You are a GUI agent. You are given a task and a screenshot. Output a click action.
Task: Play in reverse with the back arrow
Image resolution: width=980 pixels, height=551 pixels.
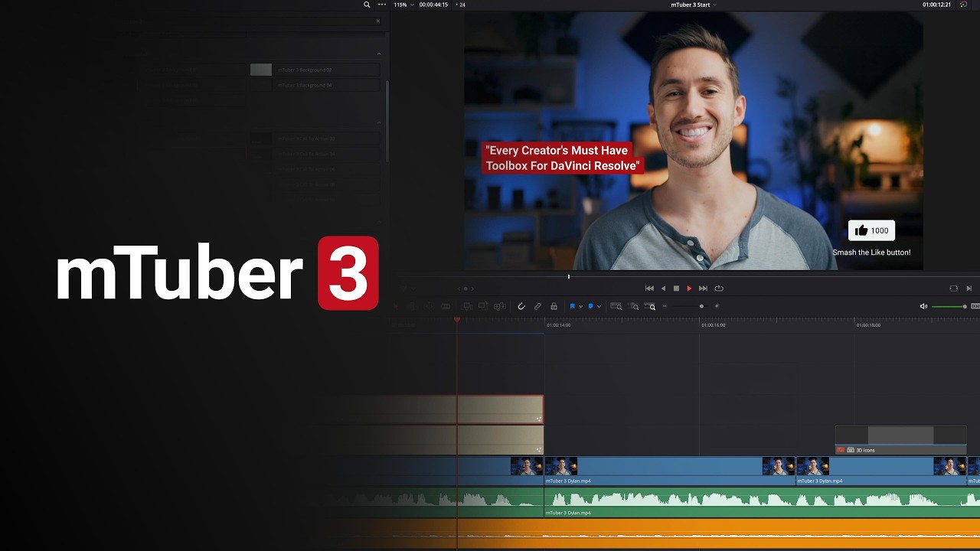(663, 289)
